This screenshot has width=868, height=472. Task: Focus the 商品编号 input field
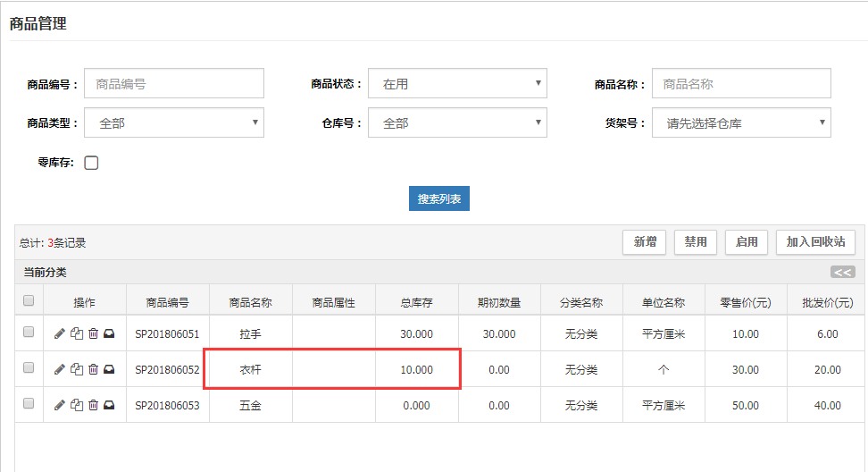point(174,84)
